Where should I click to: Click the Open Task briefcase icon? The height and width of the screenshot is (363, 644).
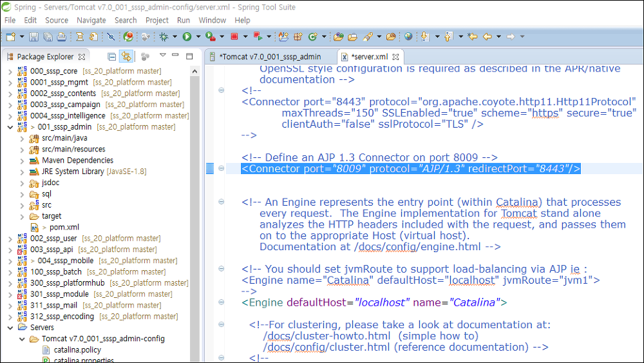[352, 37]
